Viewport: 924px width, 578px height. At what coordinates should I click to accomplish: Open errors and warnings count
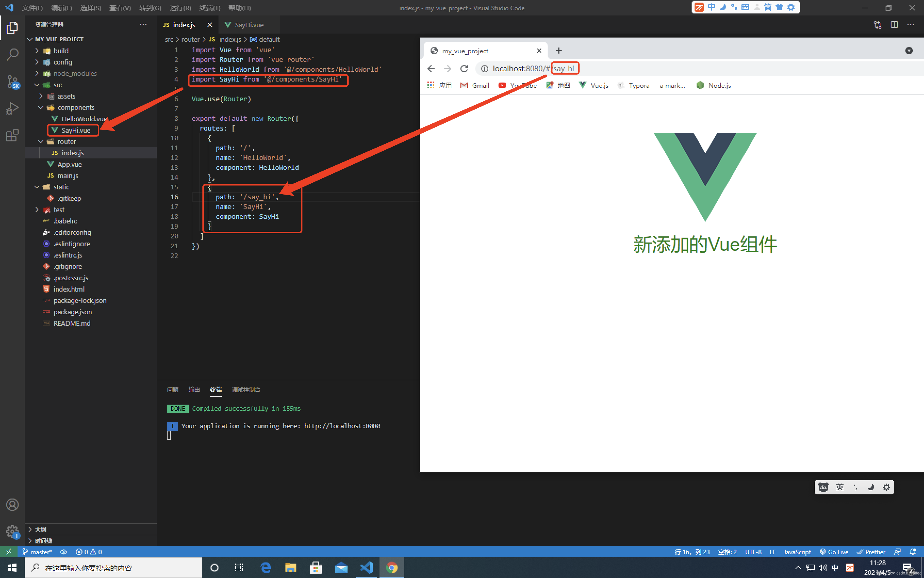[x=89, y=552]
